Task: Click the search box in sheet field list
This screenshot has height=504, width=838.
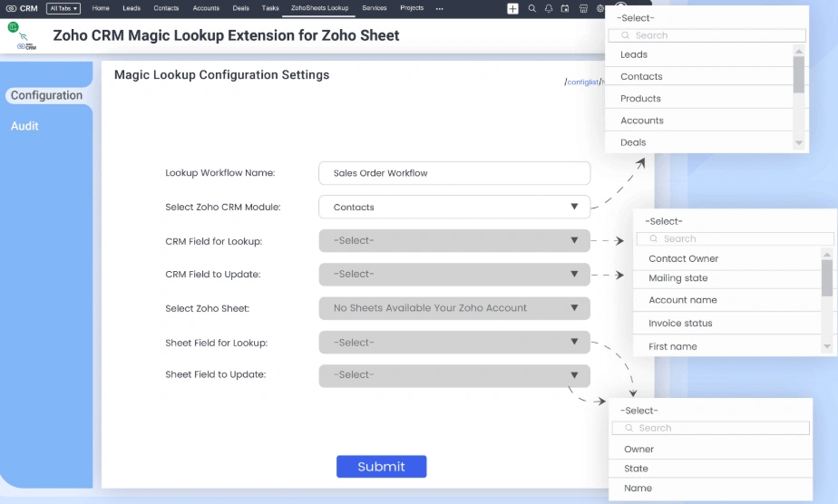Action: (x=711, y=428)
